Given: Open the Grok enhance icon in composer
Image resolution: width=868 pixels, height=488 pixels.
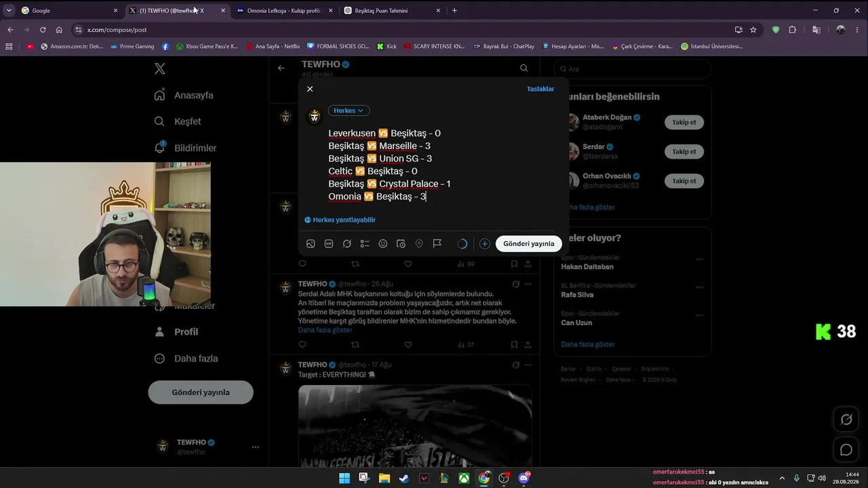Looking at the screenshot, I should point(347,244).
